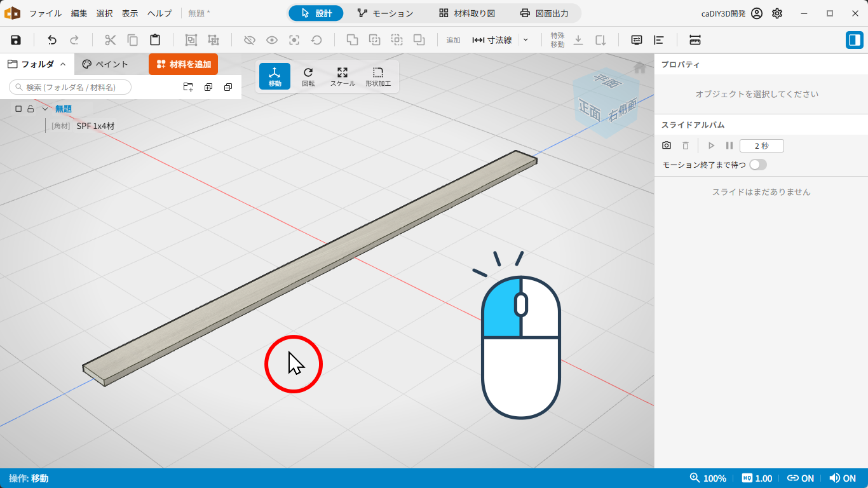Image resolution: width=868 pixels, height=488 pixels.
Task: Open the dimension line (寸法線) dropdown arrow
Action: (526, 40)
